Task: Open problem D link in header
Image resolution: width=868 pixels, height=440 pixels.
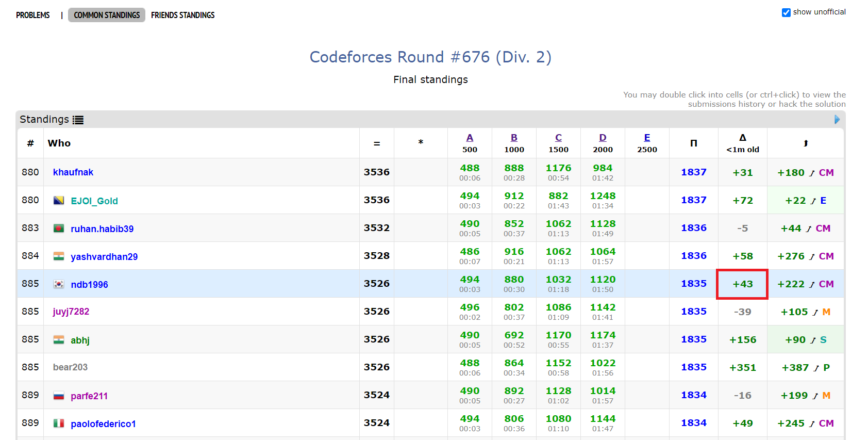Action: pos(603,138)
